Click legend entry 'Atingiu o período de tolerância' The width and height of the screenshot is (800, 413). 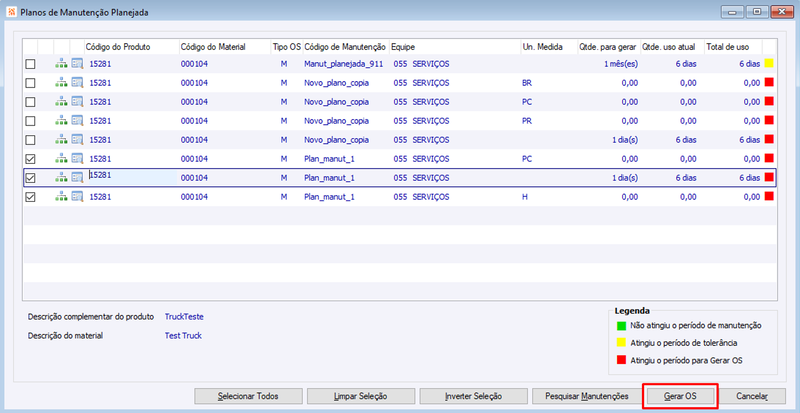(x=684, y=343)
